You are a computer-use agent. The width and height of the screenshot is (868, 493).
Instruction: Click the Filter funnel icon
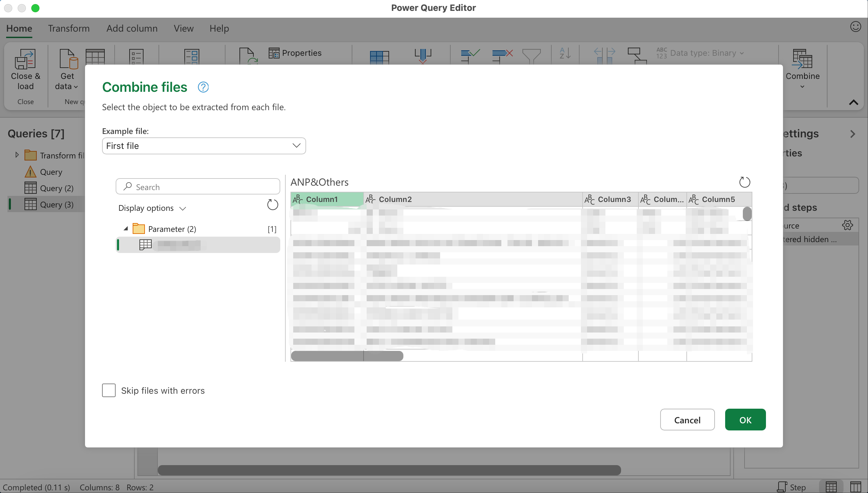coord(531,56)
